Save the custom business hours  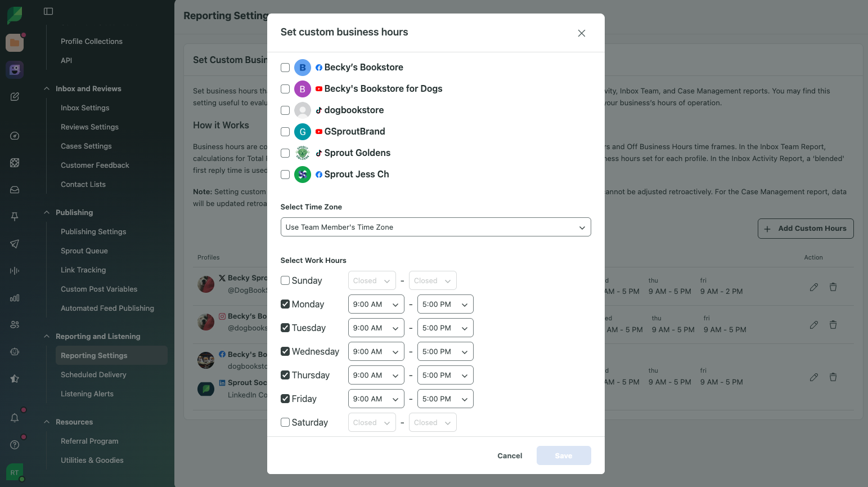tap(564, 455)
